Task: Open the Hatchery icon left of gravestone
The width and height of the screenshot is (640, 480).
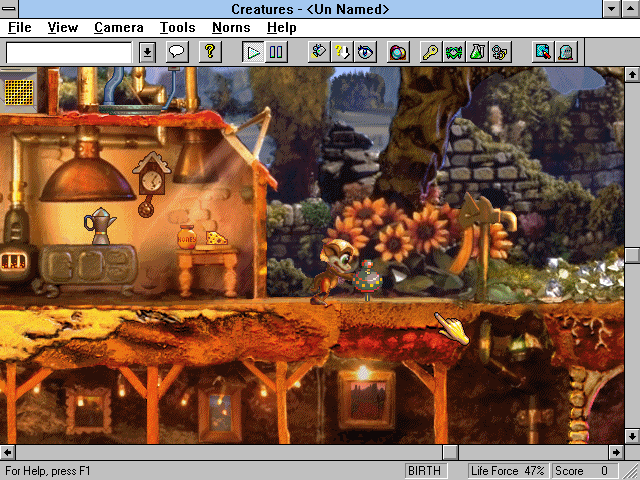Action: click(542, 52)
